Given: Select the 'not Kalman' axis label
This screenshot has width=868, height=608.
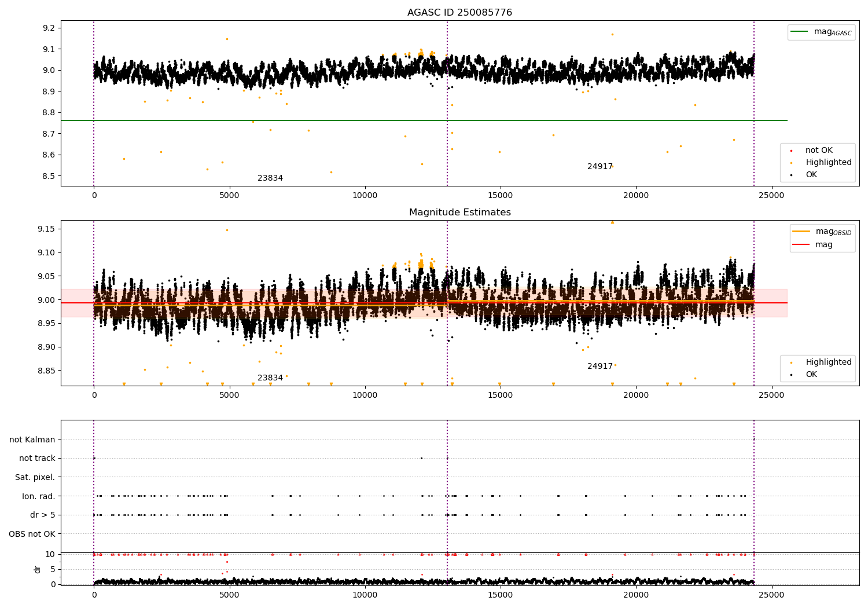Looking at the screenshot, I should 32,439.
